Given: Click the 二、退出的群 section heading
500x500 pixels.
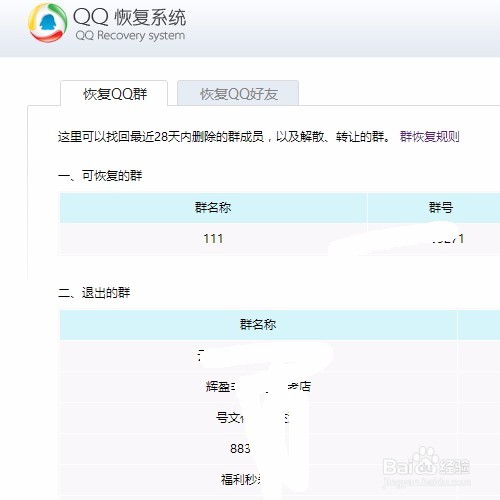Looking at the screenshot, I should tap(94, 293).
